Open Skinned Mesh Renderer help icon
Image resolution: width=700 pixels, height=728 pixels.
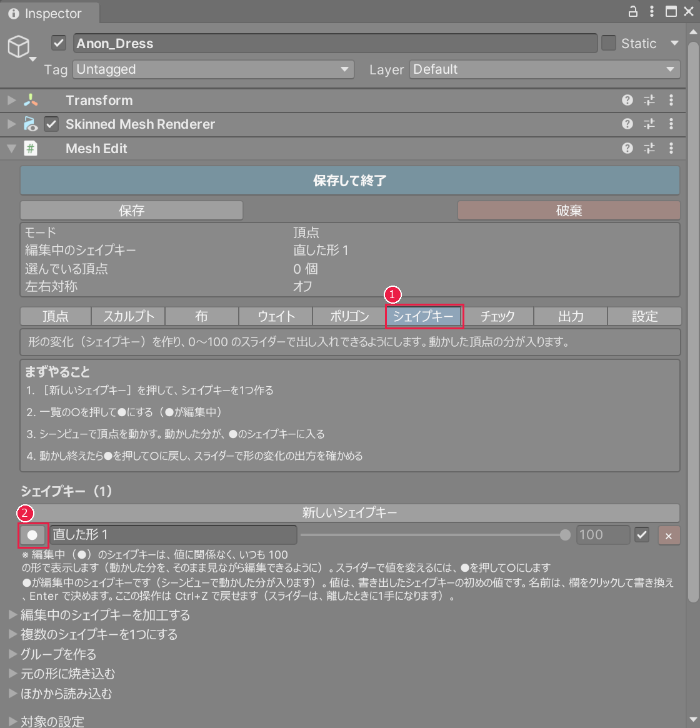[627, 124]
